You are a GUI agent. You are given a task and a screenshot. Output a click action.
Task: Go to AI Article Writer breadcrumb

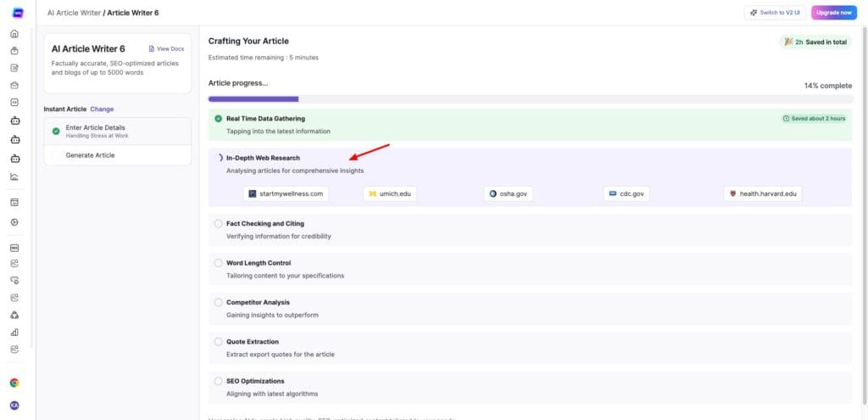click(75, 12)
